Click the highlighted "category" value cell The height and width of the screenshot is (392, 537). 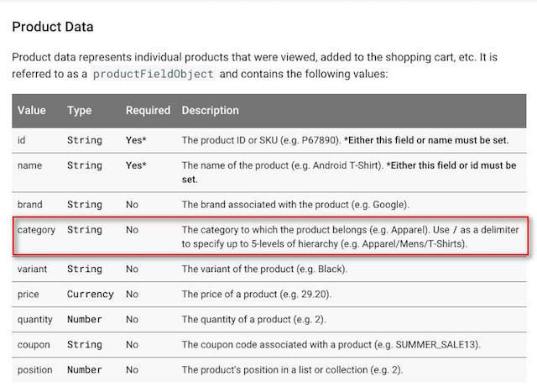[x=36, y=229]
